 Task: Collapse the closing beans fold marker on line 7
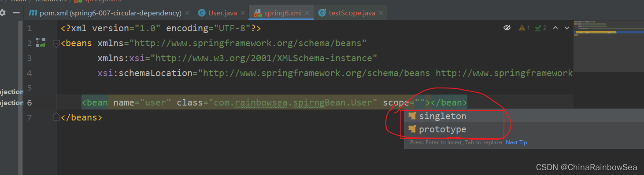point(56,117)
